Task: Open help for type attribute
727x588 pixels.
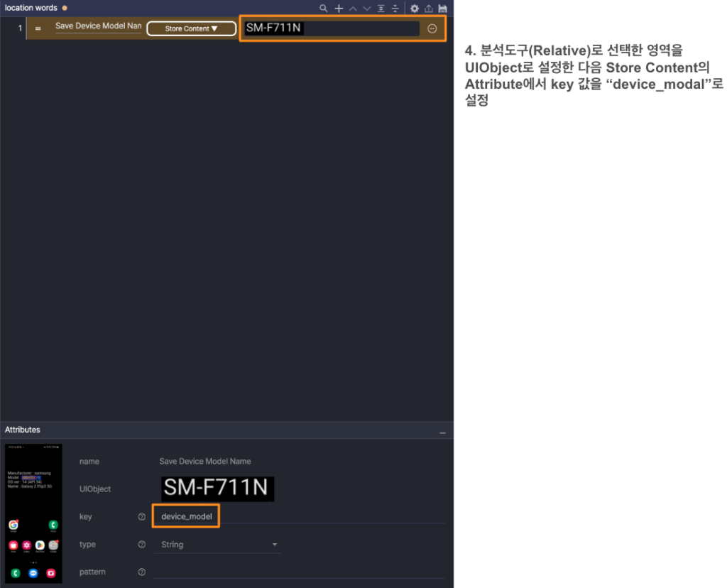Action: coord(142,545)
